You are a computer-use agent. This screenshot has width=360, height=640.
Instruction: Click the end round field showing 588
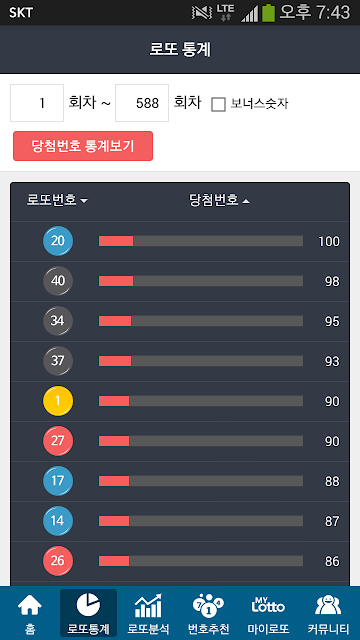click(x=142, y=103)
